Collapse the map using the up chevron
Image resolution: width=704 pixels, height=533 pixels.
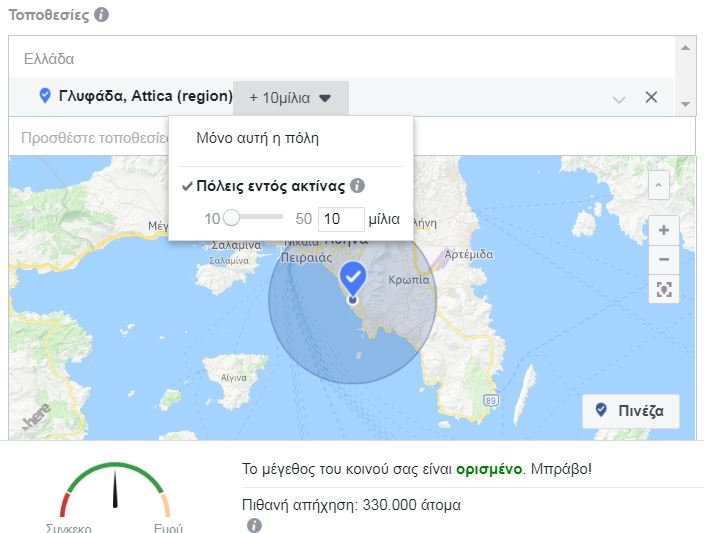point(658,185)
